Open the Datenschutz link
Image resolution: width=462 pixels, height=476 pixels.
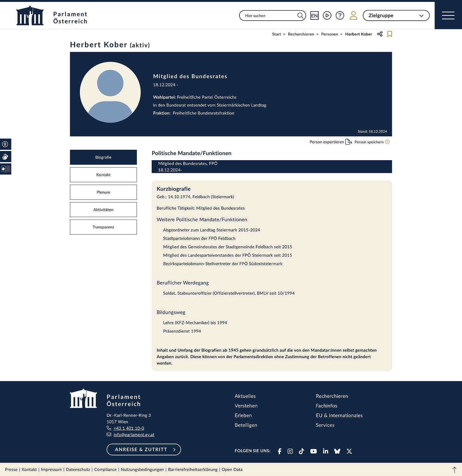(x=78, y=470)
